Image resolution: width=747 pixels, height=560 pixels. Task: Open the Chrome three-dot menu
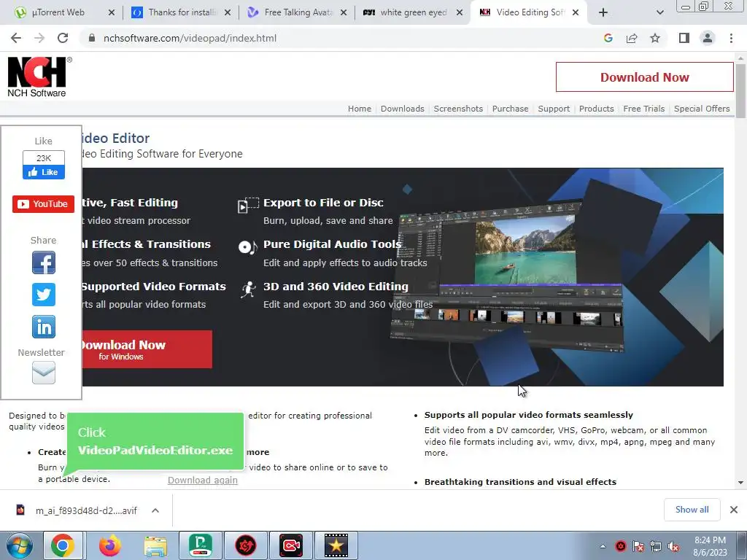[731, 38]
